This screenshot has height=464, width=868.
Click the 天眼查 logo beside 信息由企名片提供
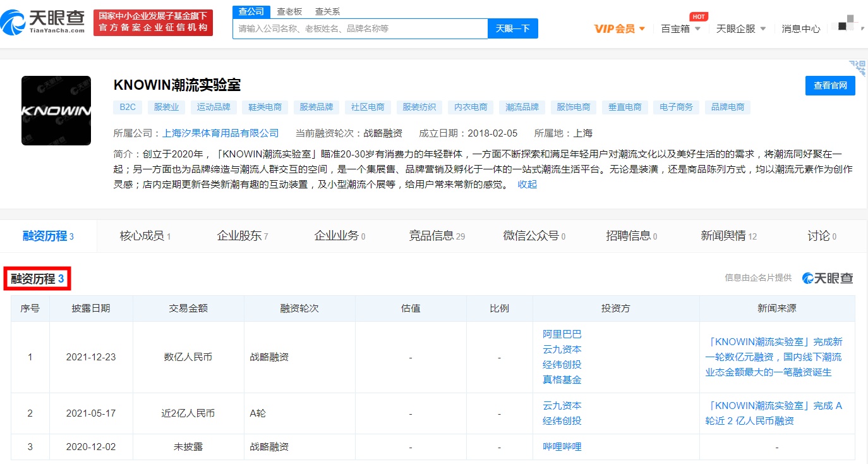point(828,278)
